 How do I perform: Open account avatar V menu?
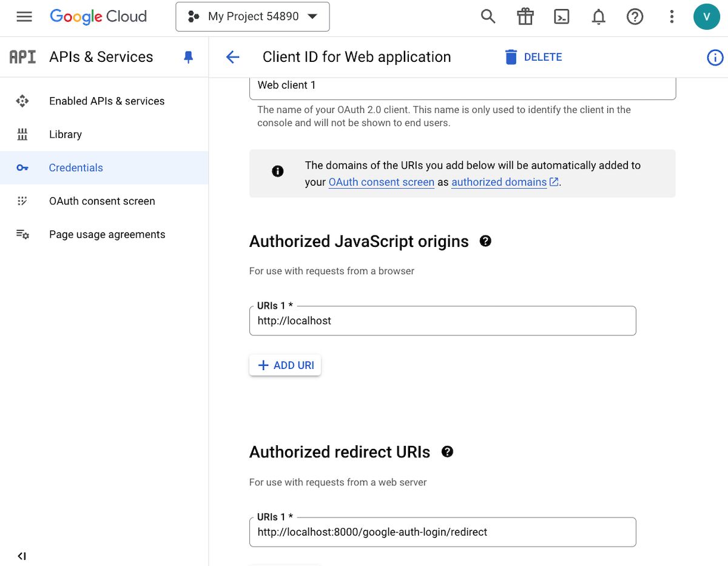pyautogui.click(x=706, y=16)
